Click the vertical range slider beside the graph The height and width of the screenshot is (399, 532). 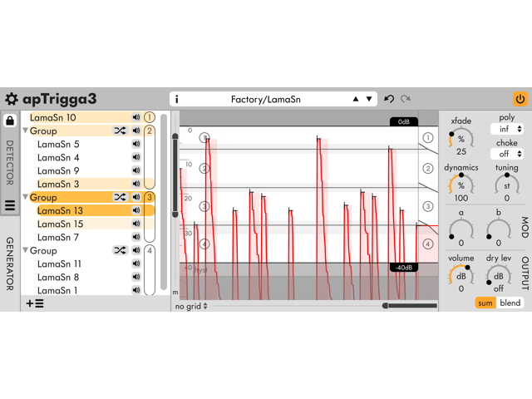click(x=175, y=175)
